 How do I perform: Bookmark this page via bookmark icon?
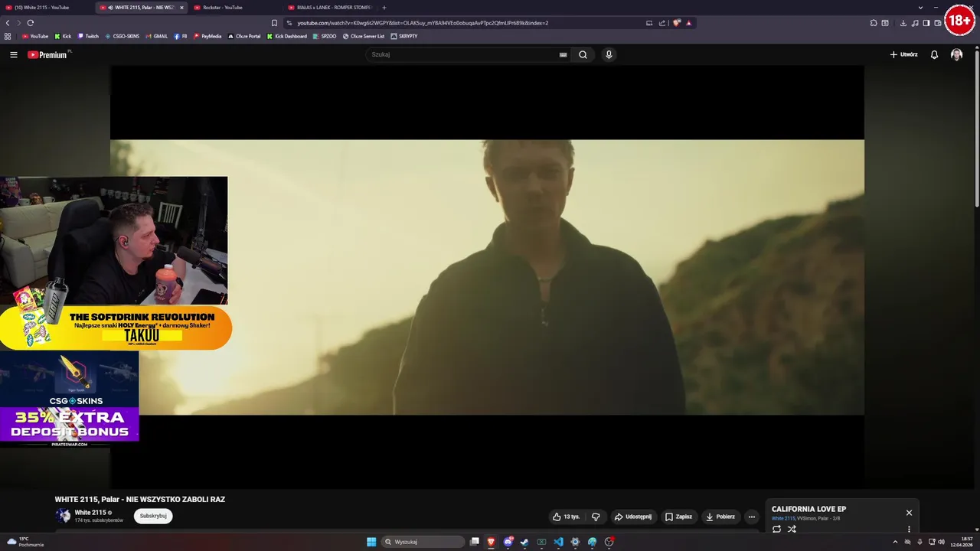click(274, 23)
